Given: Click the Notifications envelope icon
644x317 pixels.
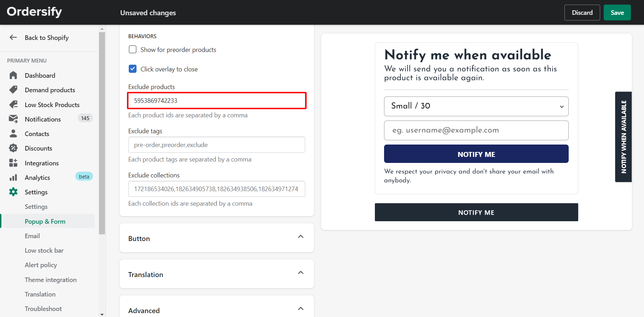Looking at the screenshot, I should click(x=13, y=119).
